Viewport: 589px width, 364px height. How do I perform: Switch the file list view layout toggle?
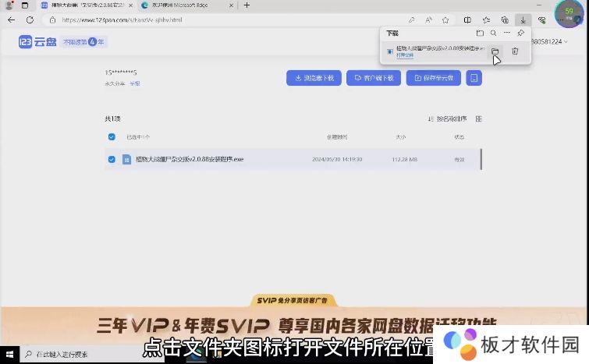pos(479,119)
